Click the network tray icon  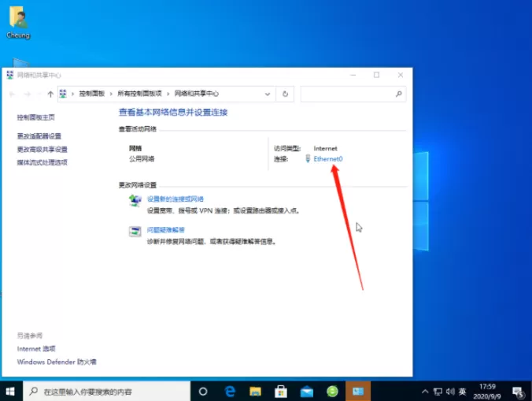coord(438,392)
